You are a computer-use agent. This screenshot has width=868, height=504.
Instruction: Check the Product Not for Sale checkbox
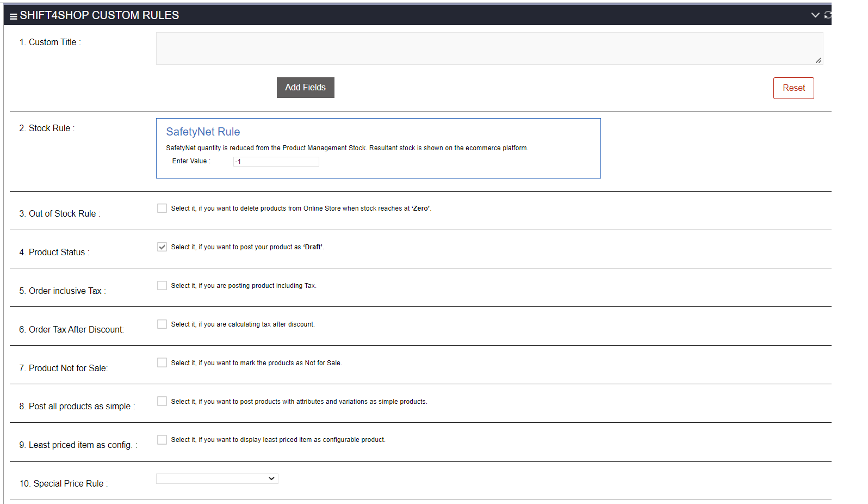pyautogui.click(x=162, y=363)
